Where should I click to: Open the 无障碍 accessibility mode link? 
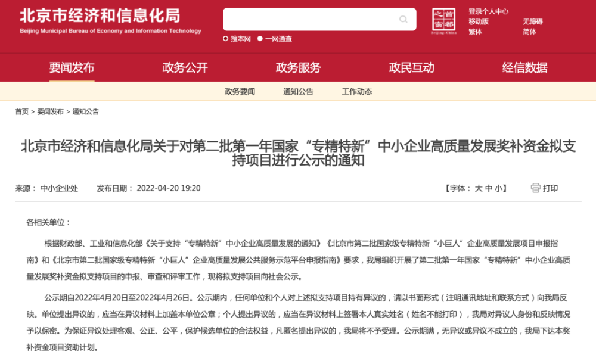[x=533, y=21]
